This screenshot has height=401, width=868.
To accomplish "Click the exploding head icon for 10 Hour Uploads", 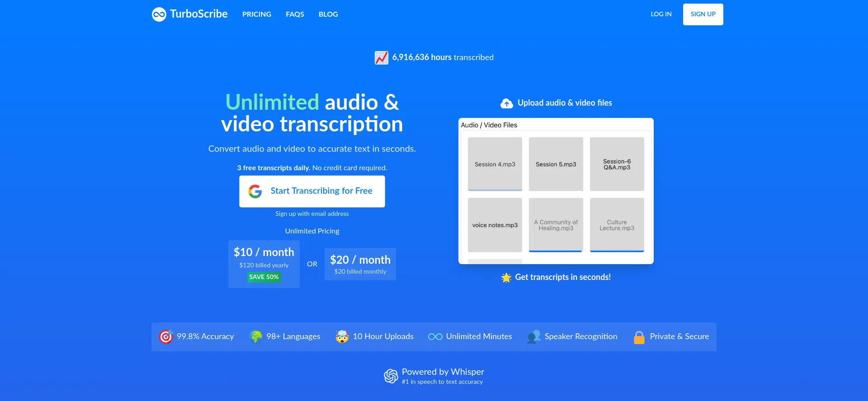I will (342, 337).
